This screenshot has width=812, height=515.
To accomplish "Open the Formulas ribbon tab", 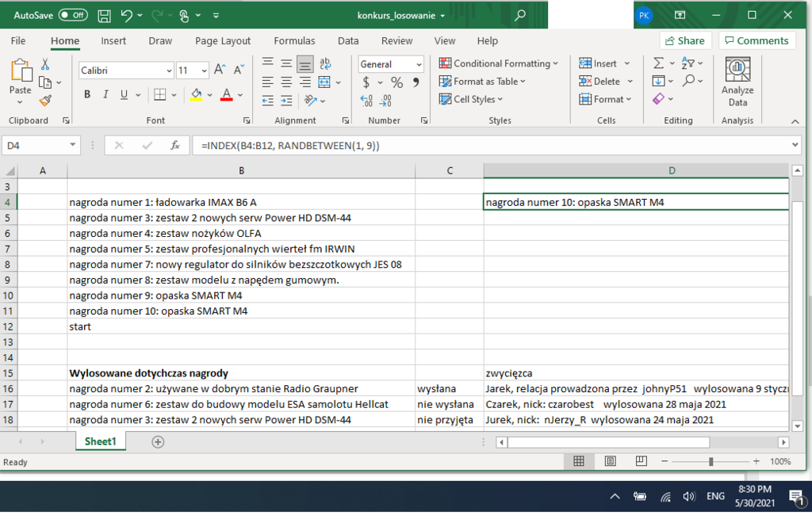I will (x=294, y=41).
